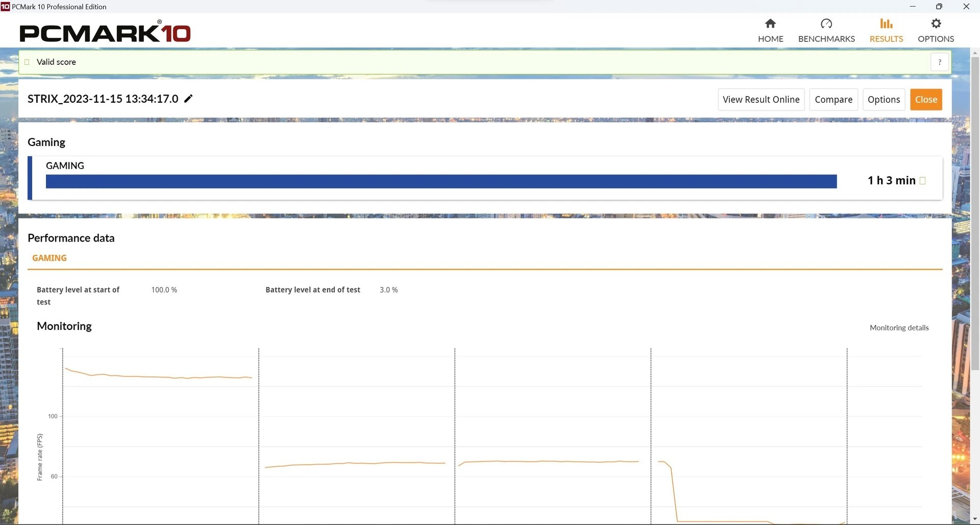980x525 pixels.
Task: Select the RESULTS bar chart icon
Action: [886, 24]
